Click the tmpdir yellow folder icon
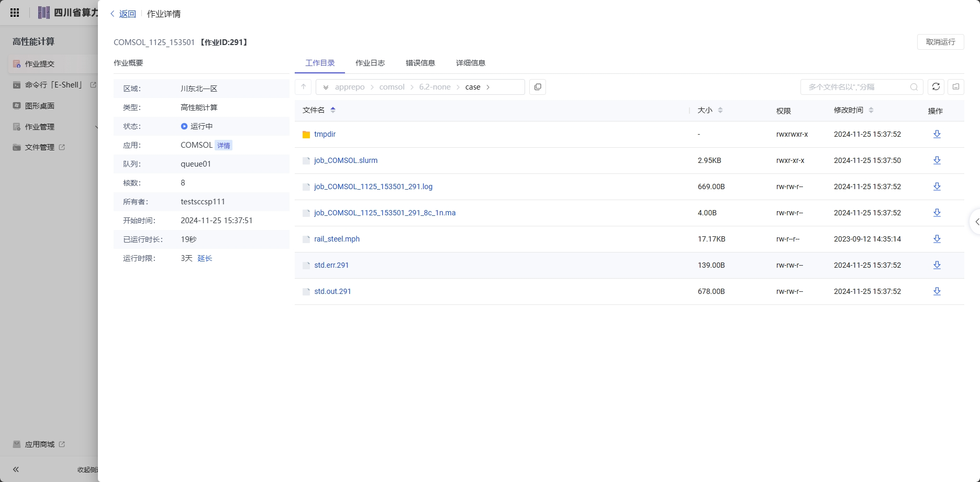Viewport: 980px width, 482px height. (x=306, y=135)
